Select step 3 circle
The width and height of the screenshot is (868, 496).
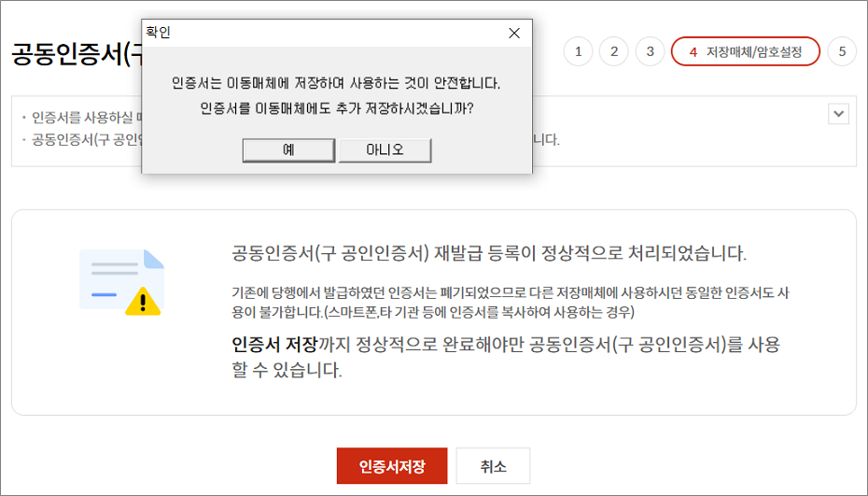click(x=650, y=51)
